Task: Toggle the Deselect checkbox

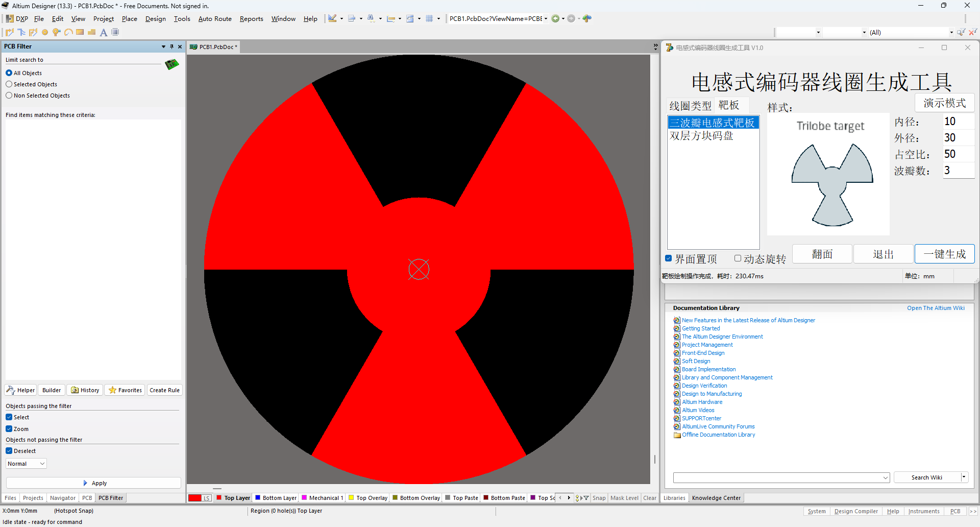Action: (9, 451)
